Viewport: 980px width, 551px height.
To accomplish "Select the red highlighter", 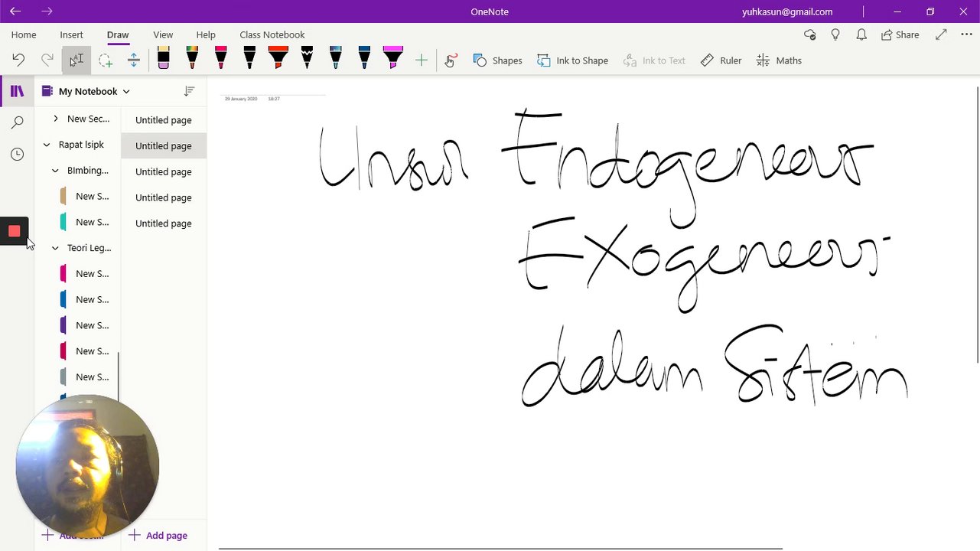I will [x=278, y=58].
